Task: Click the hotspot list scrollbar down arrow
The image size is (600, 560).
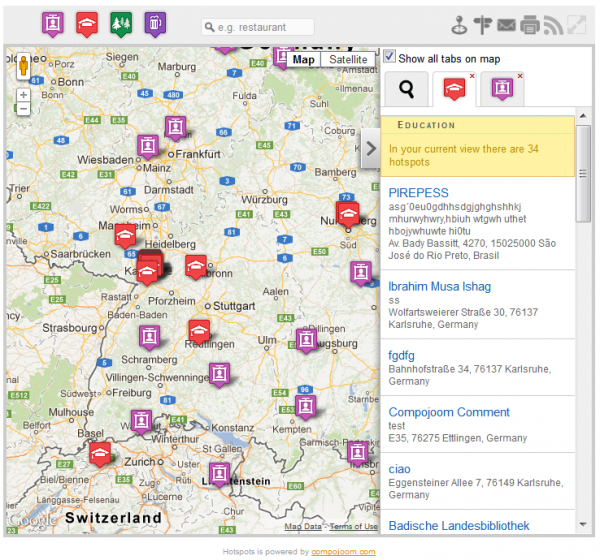Action: pos(583,523)
